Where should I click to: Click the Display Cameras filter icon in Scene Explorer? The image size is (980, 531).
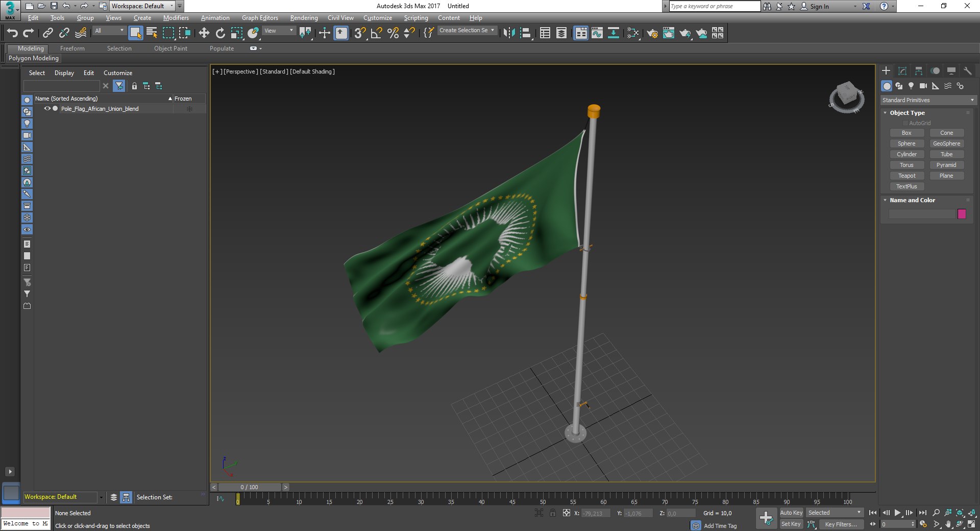(x=27, y=135)
